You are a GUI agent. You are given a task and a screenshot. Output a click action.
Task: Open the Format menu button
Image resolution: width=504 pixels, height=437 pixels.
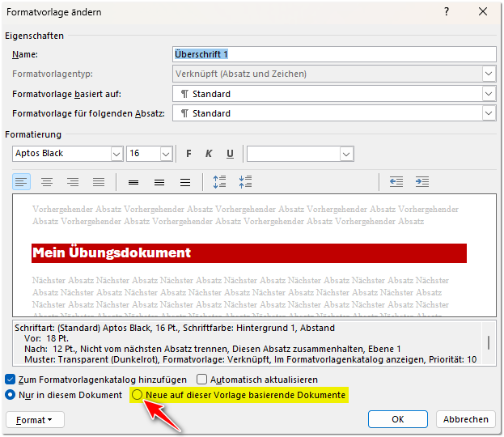point(34,419)
